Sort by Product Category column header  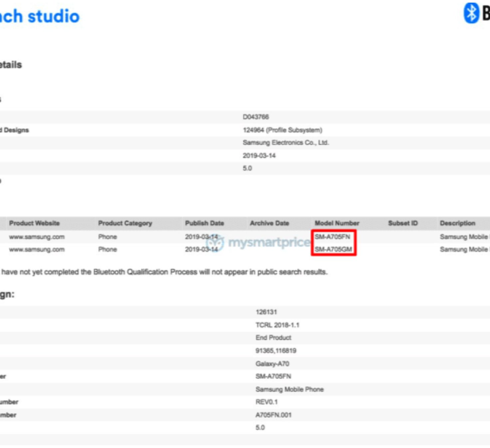(125, 223)
